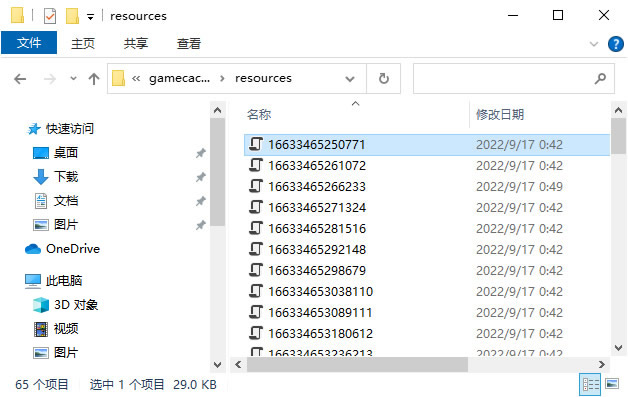Click the pin icon beside 文档
Screen dimensions: 628x397
pyautogui.click(x=201, y=201)
